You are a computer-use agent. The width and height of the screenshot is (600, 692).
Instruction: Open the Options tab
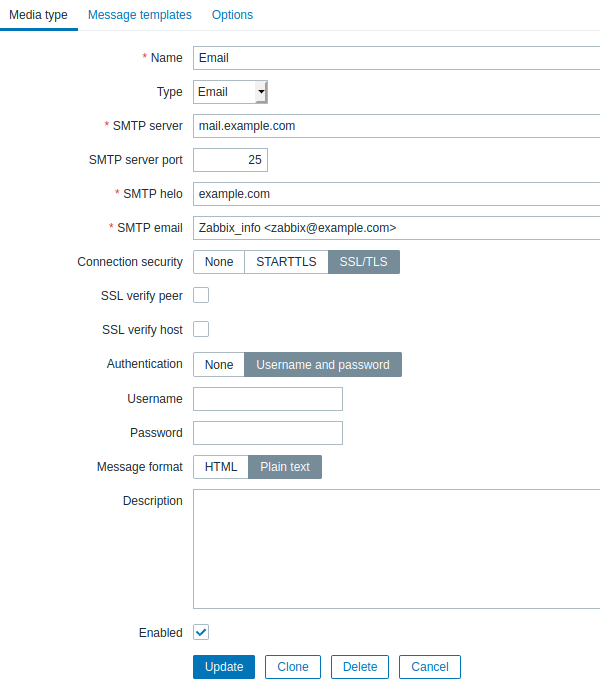point(232,15)
